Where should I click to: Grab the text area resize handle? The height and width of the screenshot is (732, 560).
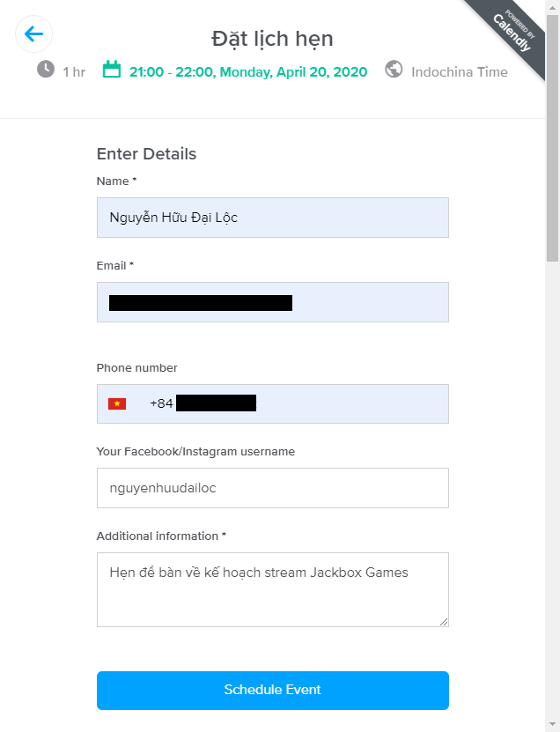[x=444, y=622]
